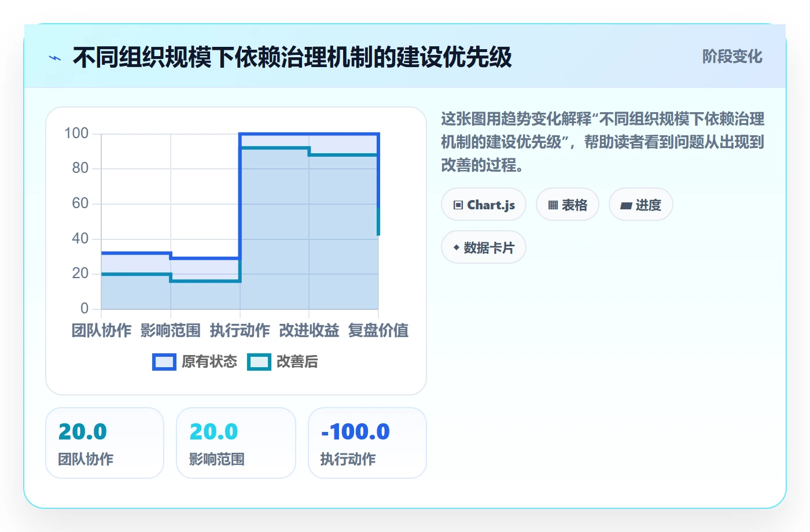This screenshot has width=810, height=532.
Task: Open the 执行动作 data card showing -100.0
Action: (367, 443)
